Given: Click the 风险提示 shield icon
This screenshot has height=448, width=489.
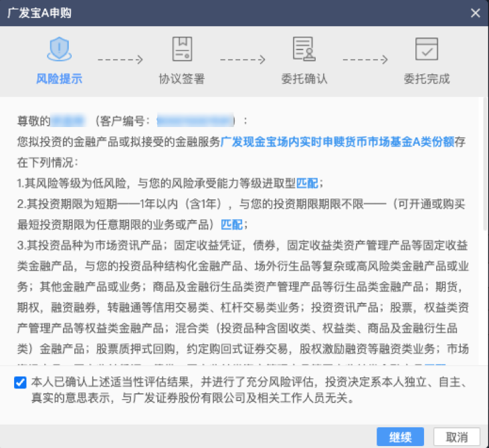Looking at the screenshot, I should (x=59, y=49).
